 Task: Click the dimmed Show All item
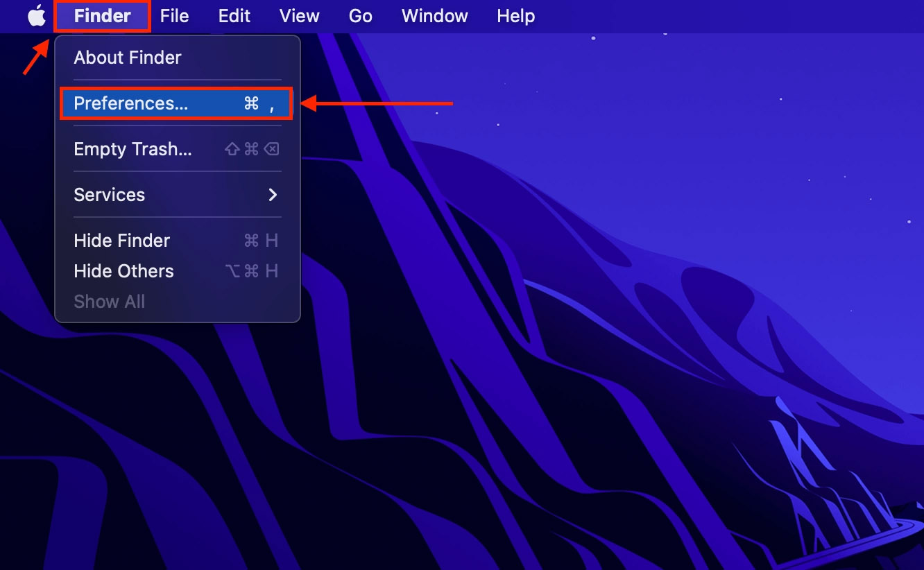tap(178, 302)
